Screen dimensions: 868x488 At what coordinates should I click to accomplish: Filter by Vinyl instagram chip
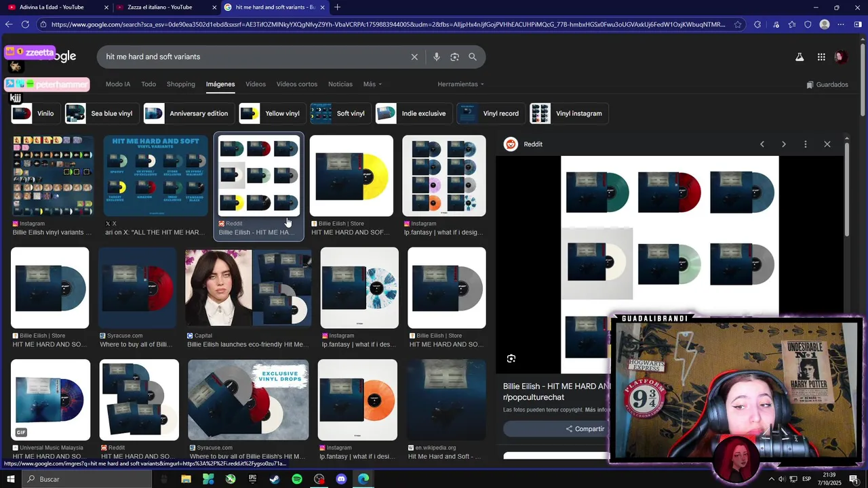coord(569,113)
